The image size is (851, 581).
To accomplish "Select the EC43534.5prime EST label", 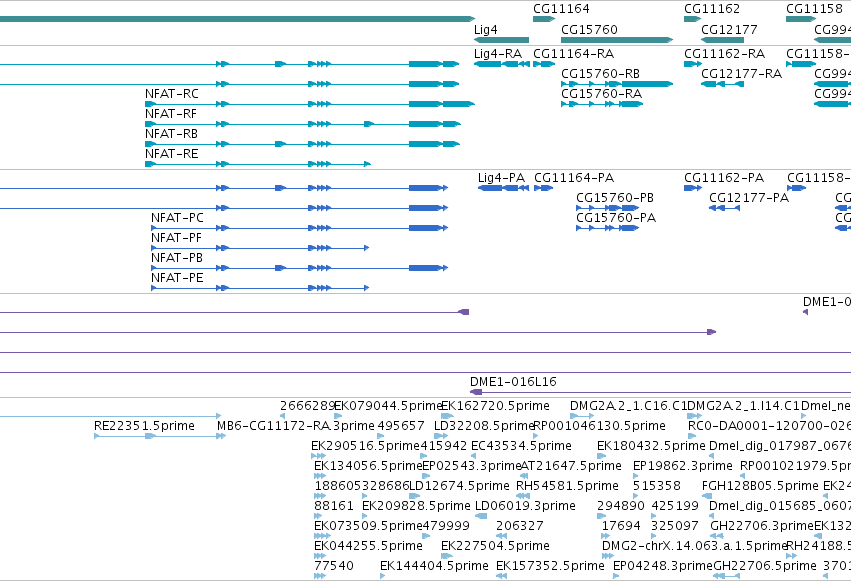I will [521, 446].
